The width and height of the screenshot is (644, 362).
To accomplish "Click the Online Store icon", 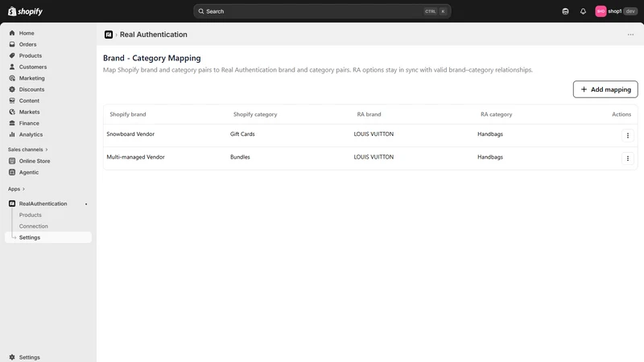I will click(12, 161).
